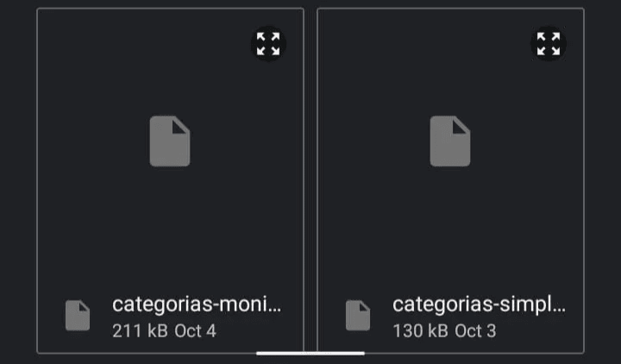
Task: Expand the categorias-moni file preview to fullscreen
Action: click(x=268, y=43)
